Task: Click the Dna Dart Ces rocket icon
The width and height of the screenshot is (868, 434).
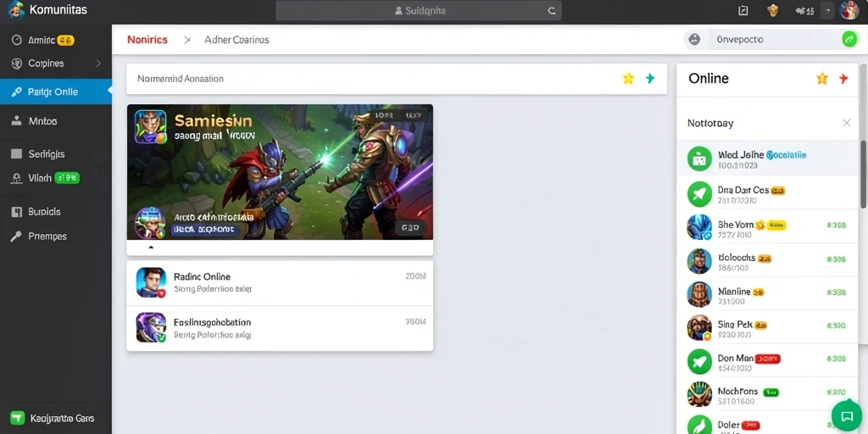Action: (699, 194)
